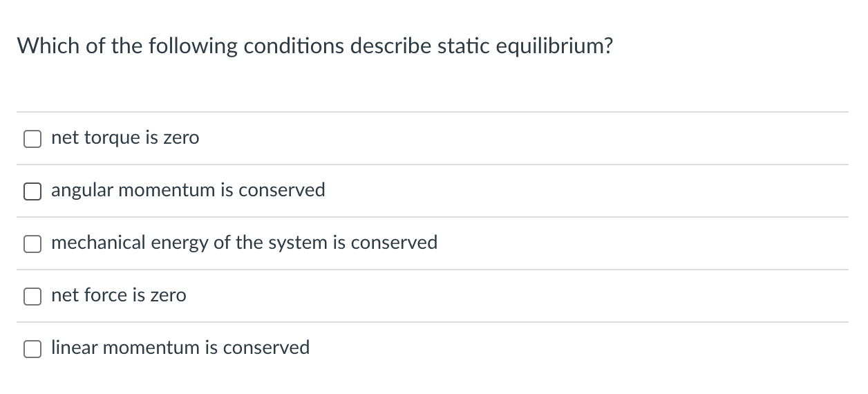Click the 'linear momentum is conserved' label text
868x394 pixels.
tap(180, 348)
